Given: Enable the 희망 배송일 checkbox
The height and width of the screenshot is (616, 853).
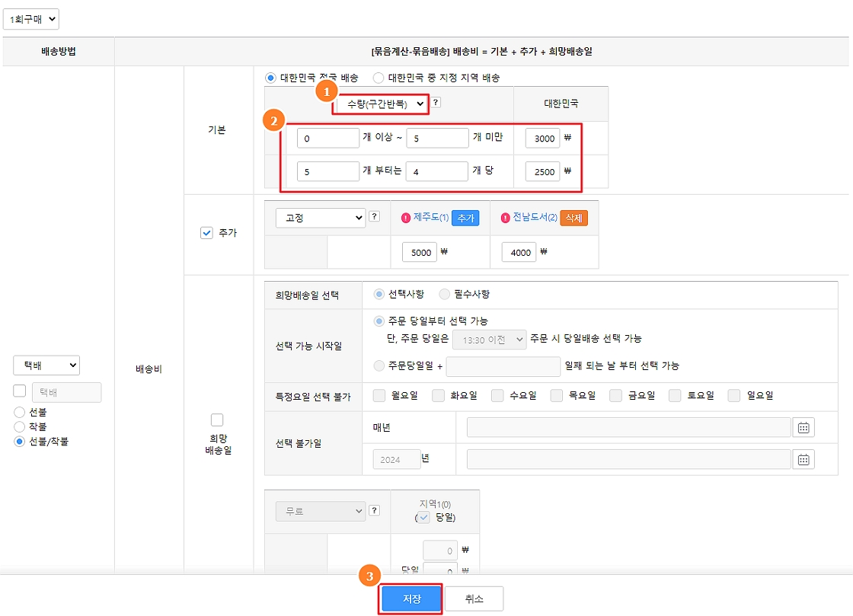Looking at the screenshot, I should pyautogui.click(x=217, y=420).
